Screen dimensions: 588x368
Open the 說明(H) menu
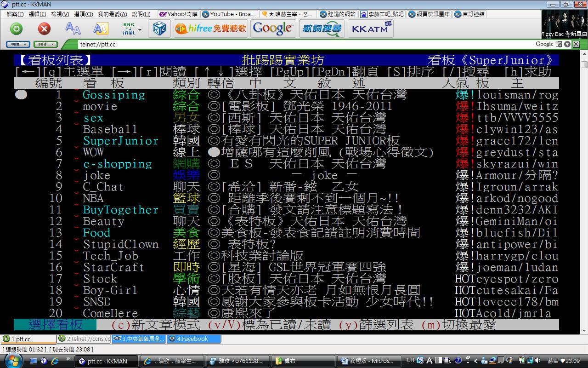click(141, 14)
